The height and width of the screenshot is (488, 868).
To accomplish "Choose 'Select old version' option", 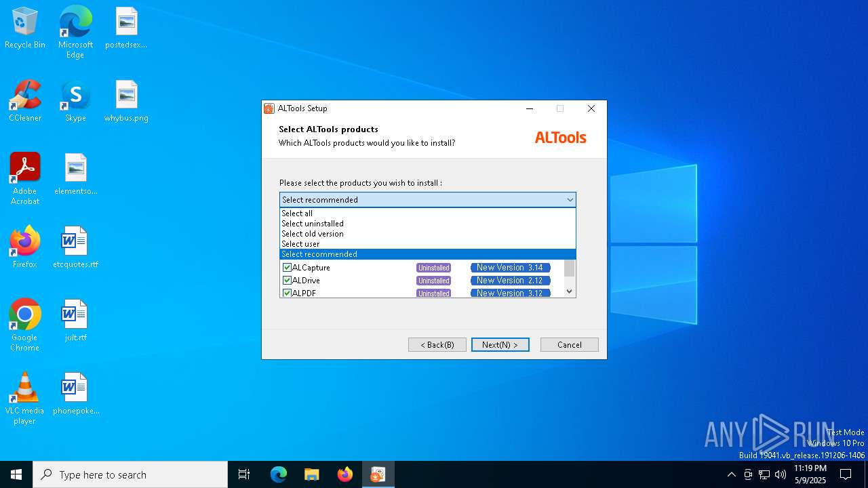I will coord(427,234).
